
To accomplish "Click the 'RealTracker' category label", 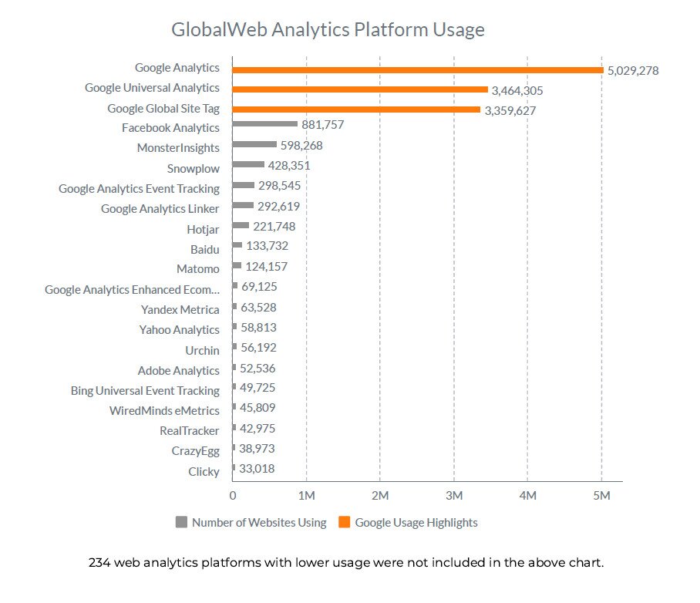I will 190,431.
